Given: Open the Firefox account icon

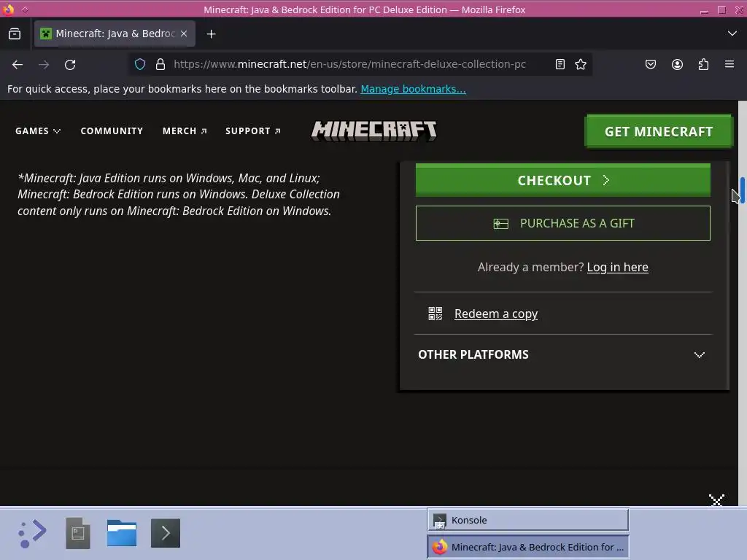Looking at the screenshot, I should [x=677, y=64].
